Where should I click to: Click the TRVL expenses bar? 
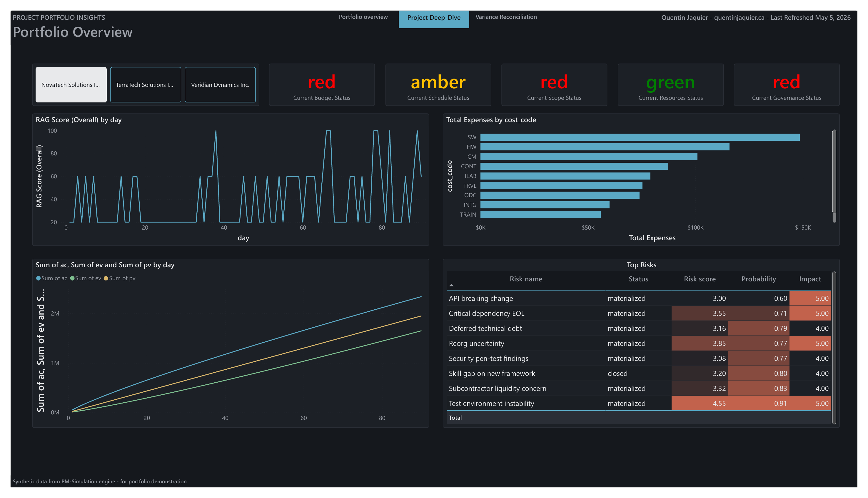click(x=561, y=185)
